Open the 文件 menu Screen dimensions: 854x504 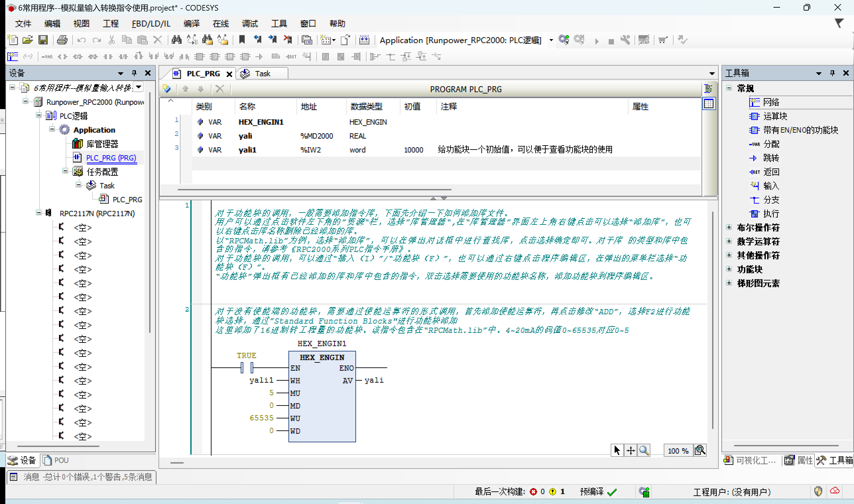[23, 24]
